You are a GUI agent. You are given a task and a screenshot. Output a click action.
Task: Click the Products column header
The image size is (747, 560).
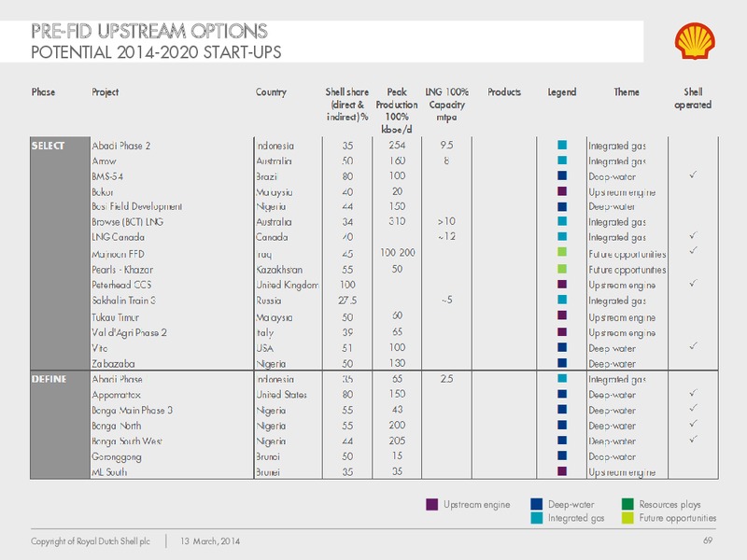[504, 91]
